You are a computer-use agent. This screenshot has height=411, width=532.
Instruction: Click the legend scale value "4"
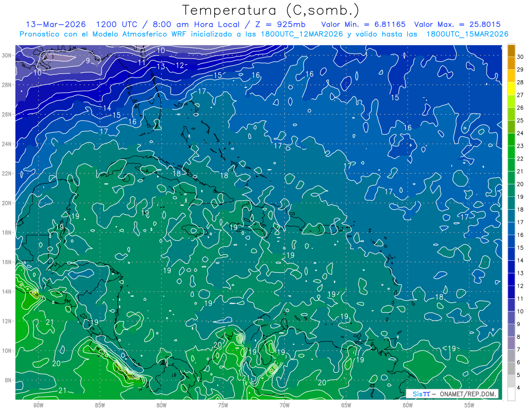click(x=519, y=388)
